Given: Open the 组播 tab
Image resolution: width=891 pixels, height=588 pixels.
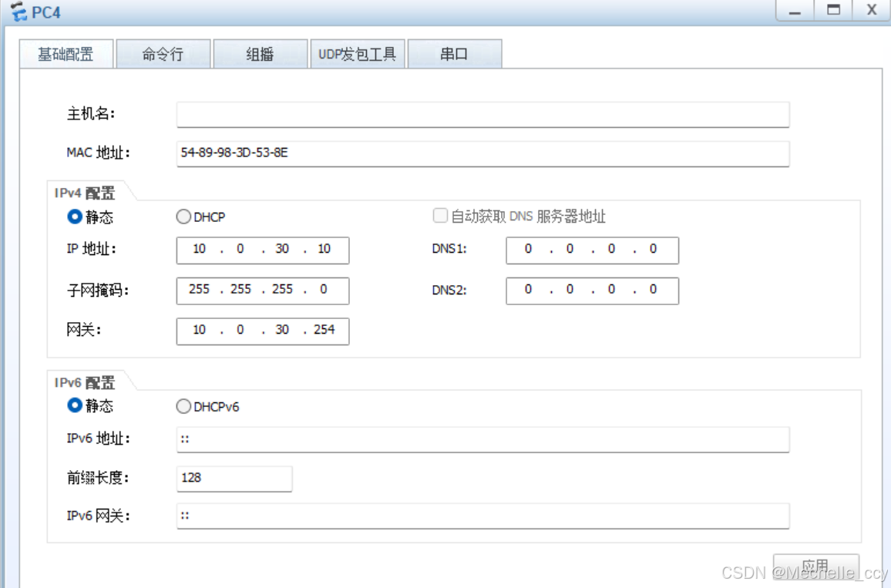Looking at the screenshot, I should [261, 54].
